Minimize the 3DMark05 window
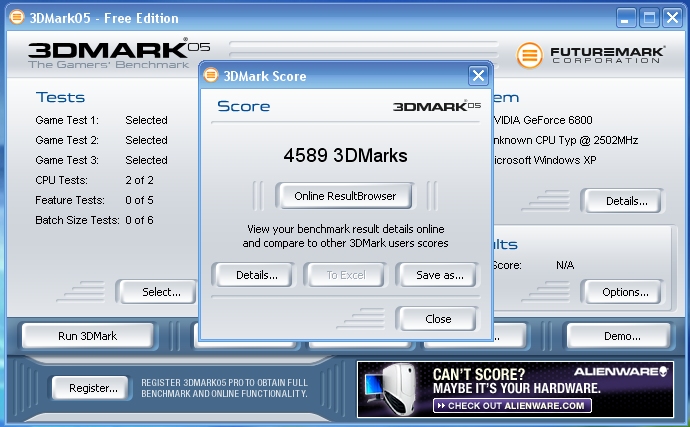Image resolution: width=690 pixels, height=427 pixels. pos(625,18)
